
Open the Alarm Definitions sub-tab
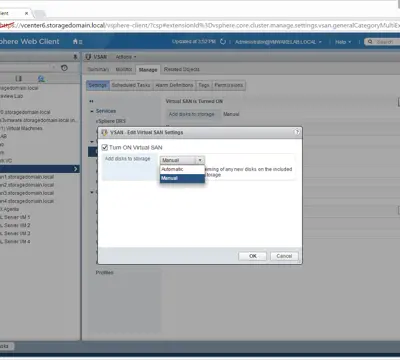[x=174, y=85]
